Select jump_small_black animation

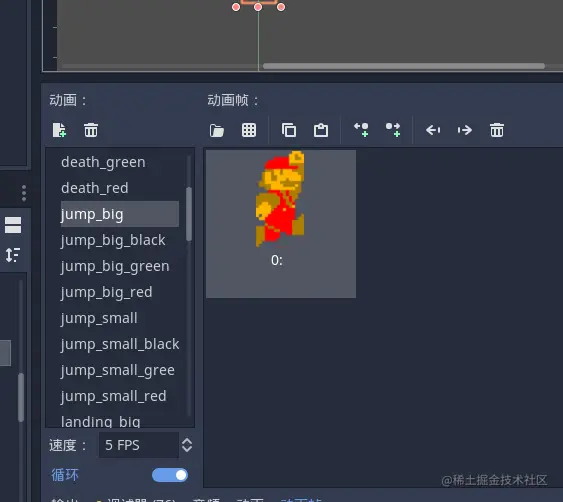[x=120, y=344]
